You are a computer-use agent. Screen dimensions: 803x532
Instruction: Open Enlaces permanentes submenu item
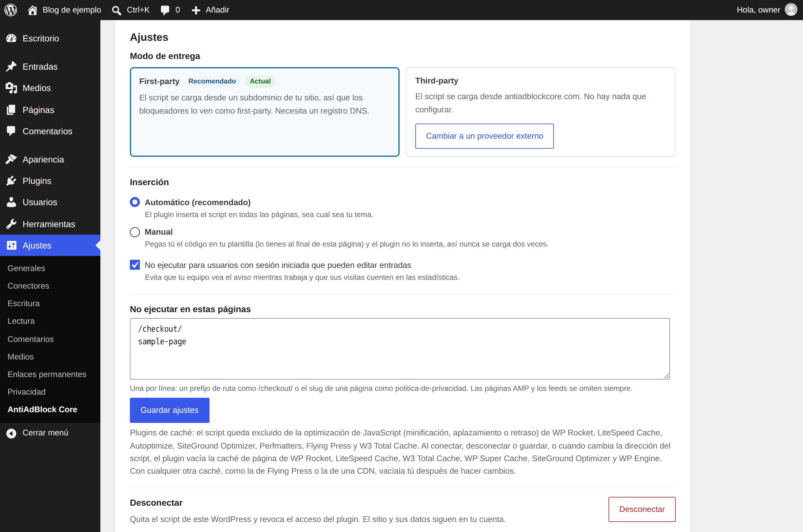tap(47, 374)
